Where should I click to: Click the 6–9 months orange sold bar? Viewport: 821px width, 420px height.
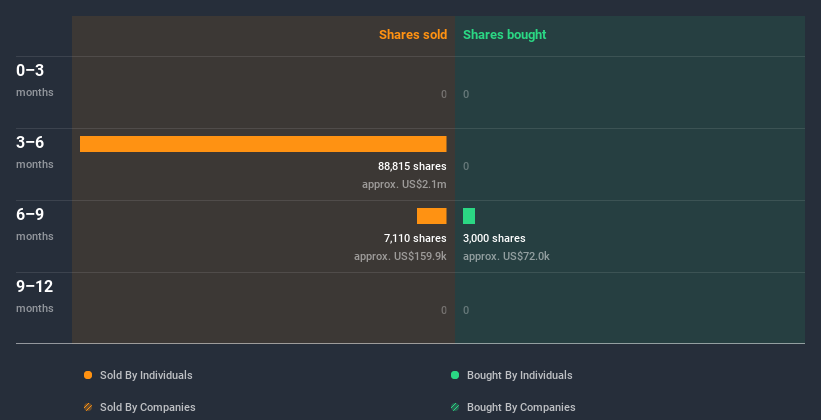[x=431, y=216]
